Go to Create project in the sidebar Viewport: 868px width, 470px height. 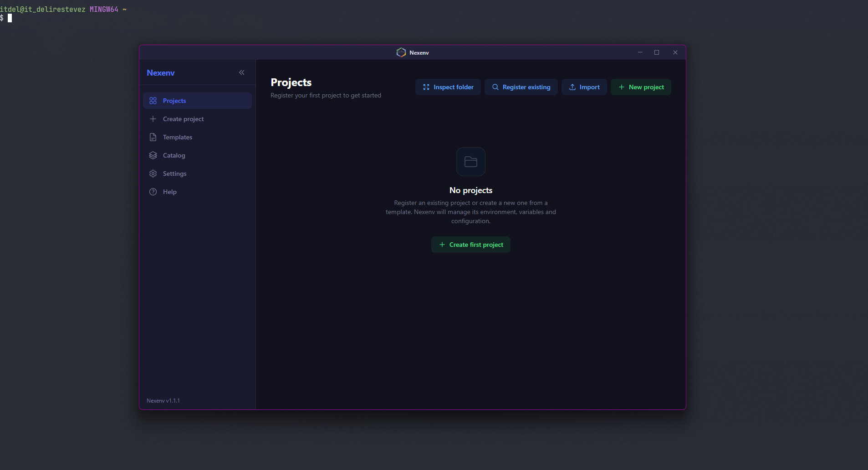(197, 119)
